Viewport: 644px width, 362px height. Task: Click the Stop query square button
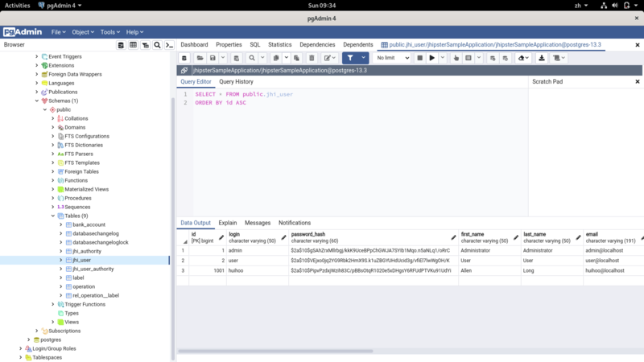click(420, 58)
